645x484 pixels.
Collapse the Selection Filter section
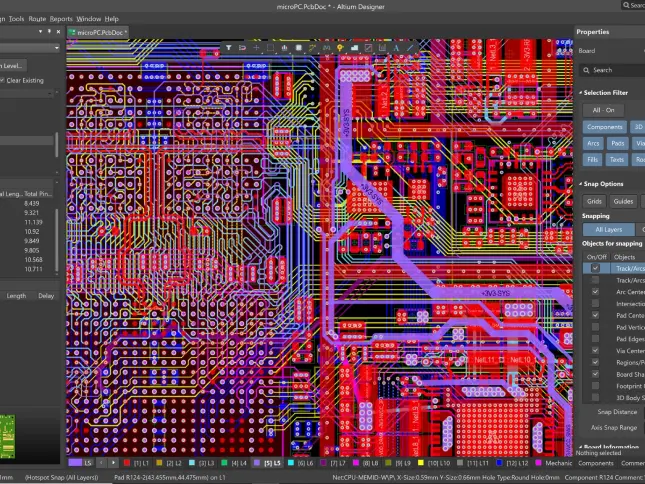[580, 93]
